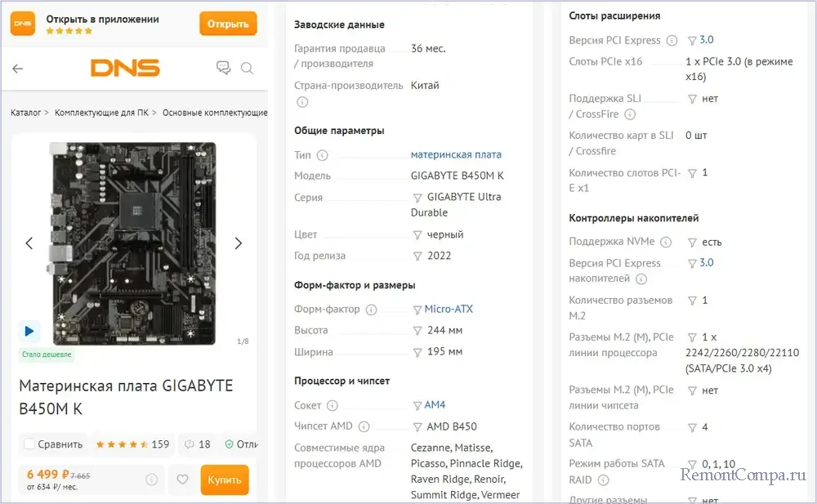Click info icon next to Форм-фактор
Image resolution: width=817 pixels, height=504 pixels.
tap(371, 310)
